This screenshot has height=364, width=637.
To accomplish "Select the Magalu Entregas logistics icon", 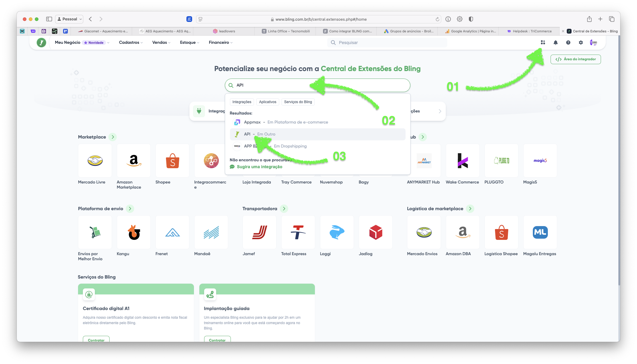I will [x=540, y=232].
